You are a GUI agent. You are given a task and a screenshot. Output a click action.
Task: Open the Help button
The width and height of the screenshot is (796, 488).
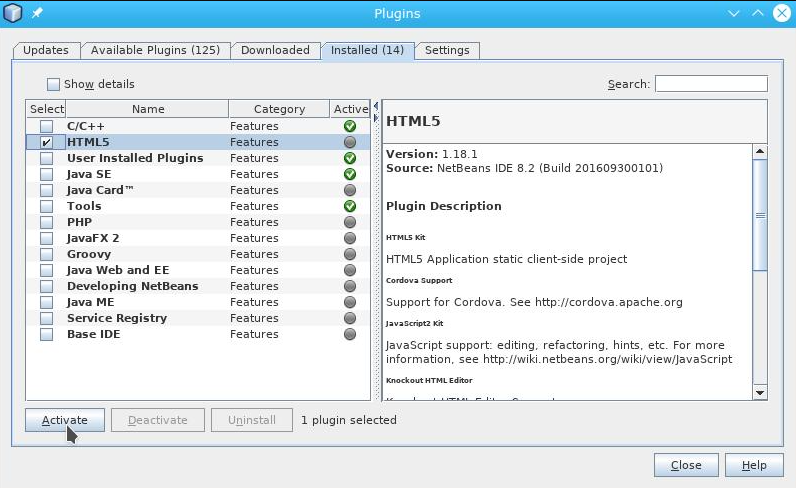pos(754,465)
